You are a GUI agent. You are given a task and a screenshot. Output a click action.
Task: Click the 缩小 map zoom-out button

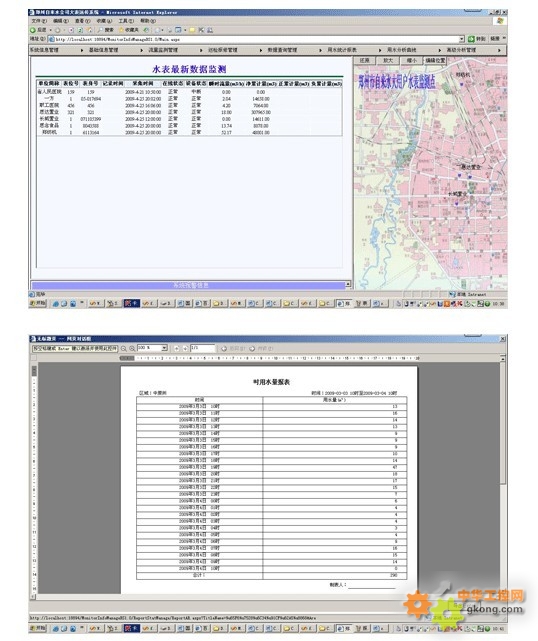pos(411,61)
